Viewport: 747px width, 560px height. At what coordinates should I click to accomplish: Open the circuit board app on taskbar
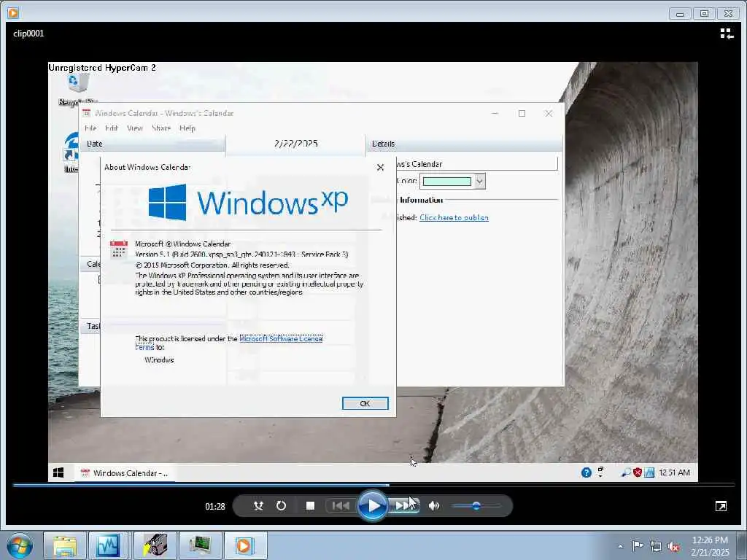[x=200, y=545]
